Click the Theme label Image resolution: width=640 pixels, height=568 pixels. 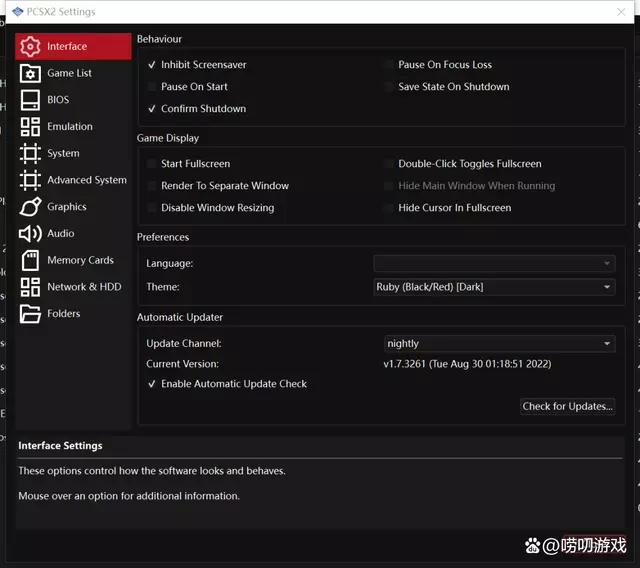pyautogui.click(x=163, y=287)
